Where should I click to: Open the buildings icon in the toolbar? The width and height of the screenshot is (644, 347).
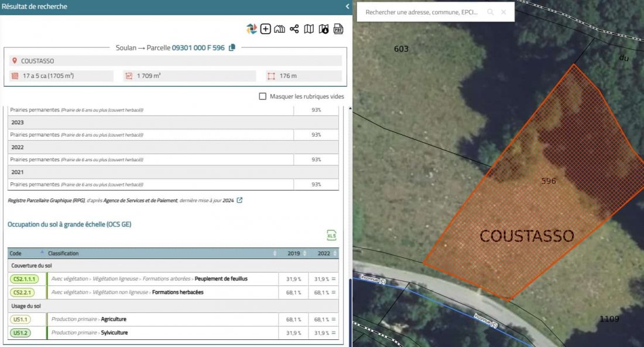point(280,29)
